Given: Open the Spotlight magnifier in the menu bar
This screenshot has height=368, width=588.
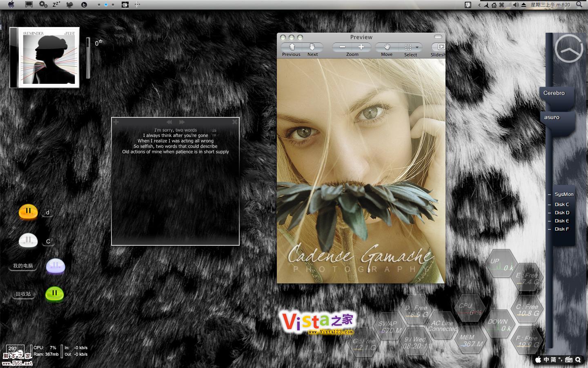Looking at the screenshot, I should click(579, 4).
